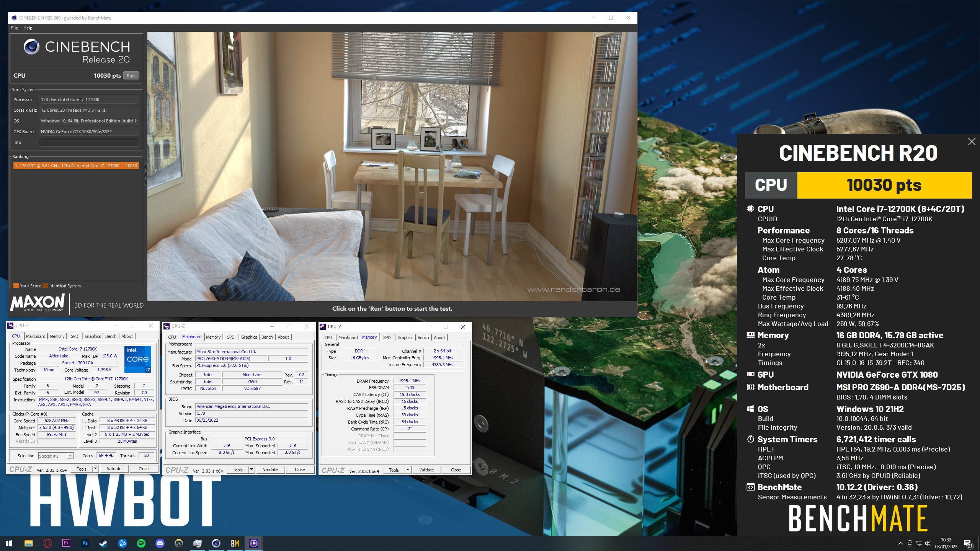
Task: Click Validate in the right CPU-Z window
Action: 426,470
